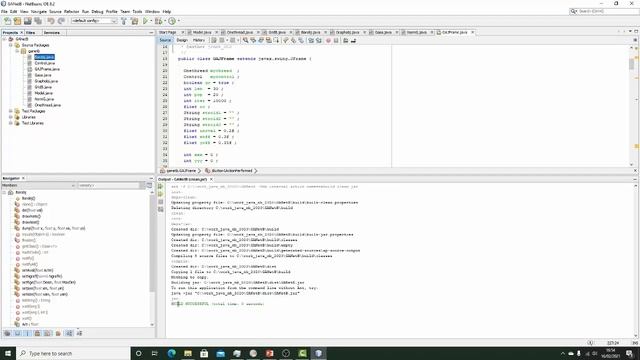The height and width of the screenshot is (360, 640).
Task: Click the New Project toolbar icon
Action: tap(17, 21)
